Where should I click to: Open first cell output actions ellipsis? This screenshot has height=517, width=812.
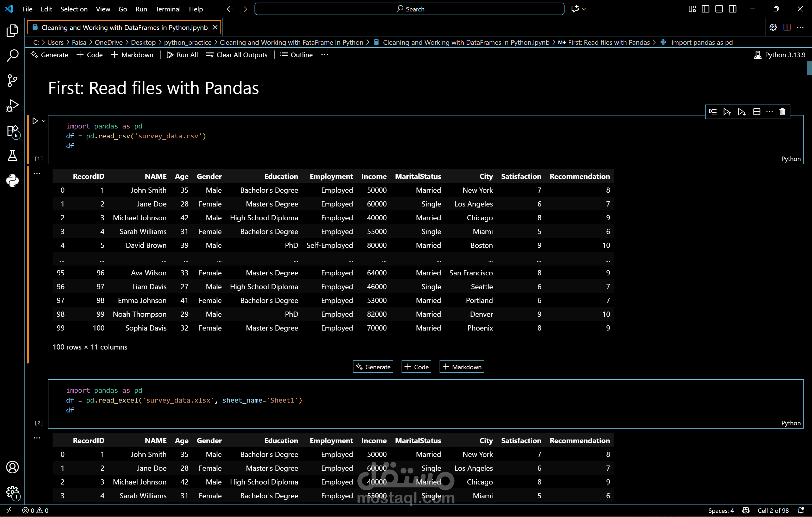click(37, 174)
